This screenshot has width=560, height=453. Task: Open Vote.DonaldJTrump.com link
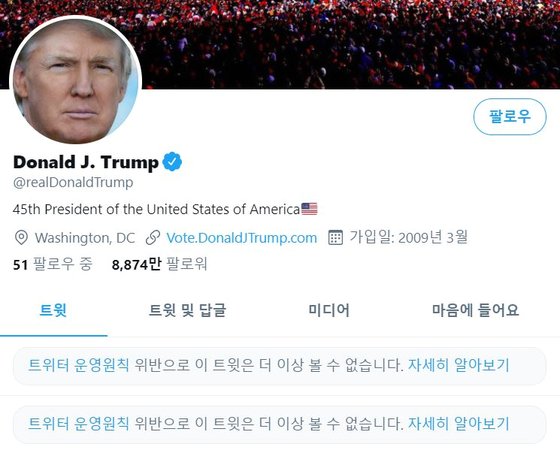pos(242,238)
